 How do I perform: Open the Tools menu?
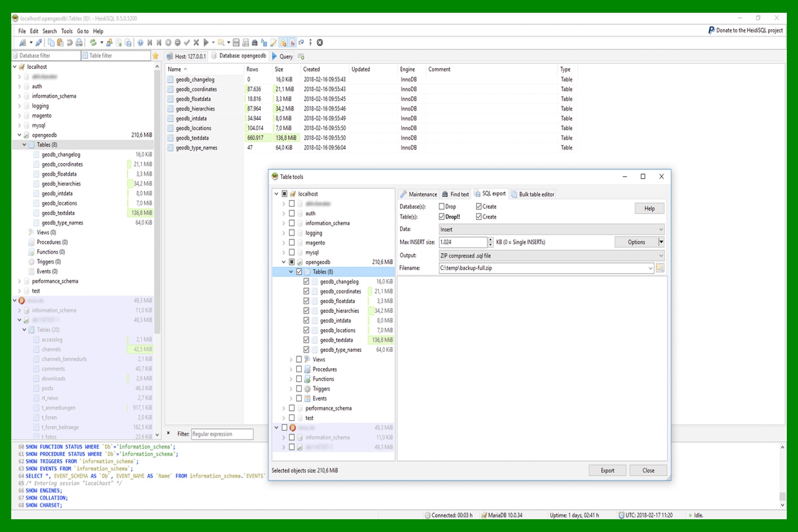pyautogui.click(x=66, y=31)
